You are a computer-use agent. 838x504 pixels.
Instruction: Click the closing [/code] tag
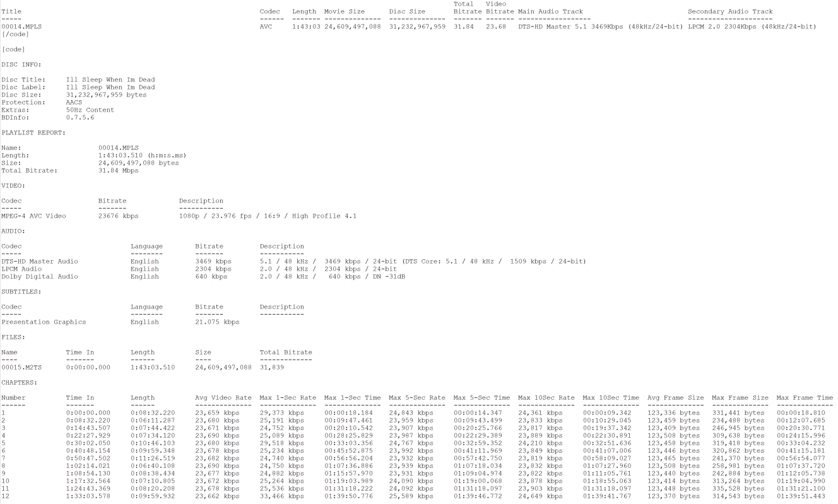[15, 34]
